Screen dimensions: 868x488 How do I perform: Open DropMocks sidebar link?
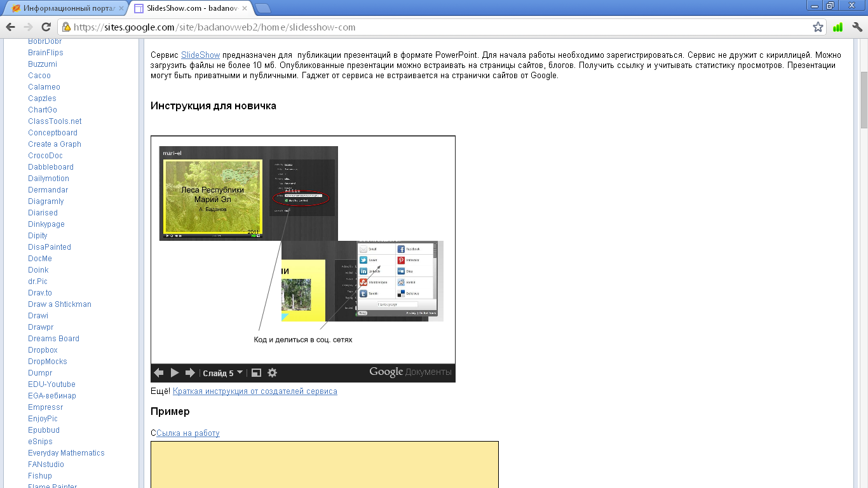coord(48,362)
